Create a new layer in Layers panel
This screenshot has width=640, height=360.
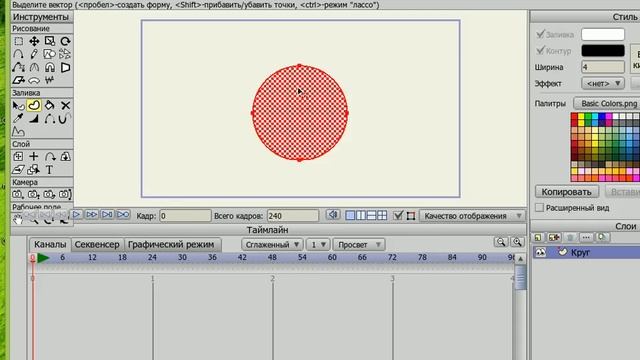pyautogui.click(x=538, y=238)
